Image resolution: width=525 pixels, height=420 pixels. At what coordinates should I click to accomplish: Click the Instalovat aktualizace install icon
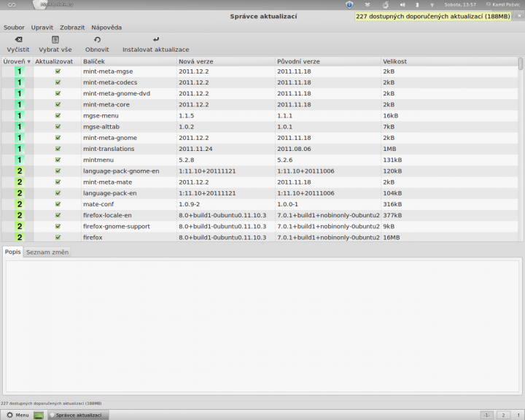pyautogui.click(x=156, y=39)
